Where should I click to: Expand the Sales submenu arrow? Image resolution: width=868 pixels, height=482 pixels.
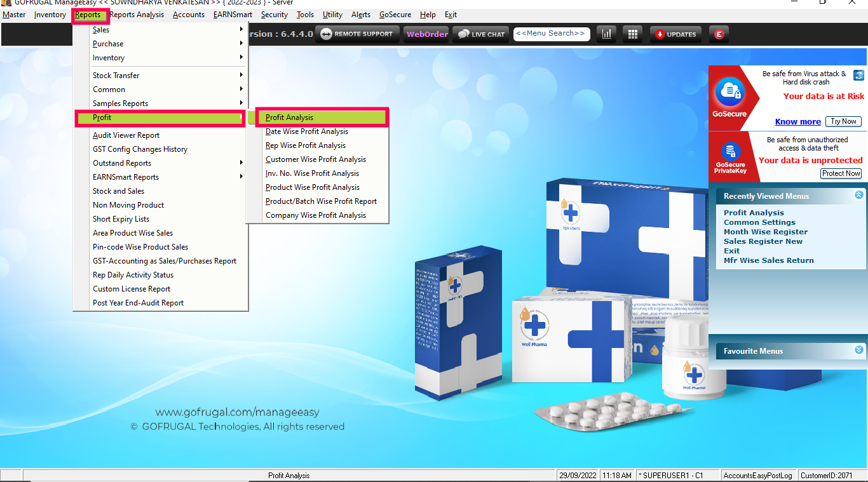pyautogui.click(x=241, y=30)
